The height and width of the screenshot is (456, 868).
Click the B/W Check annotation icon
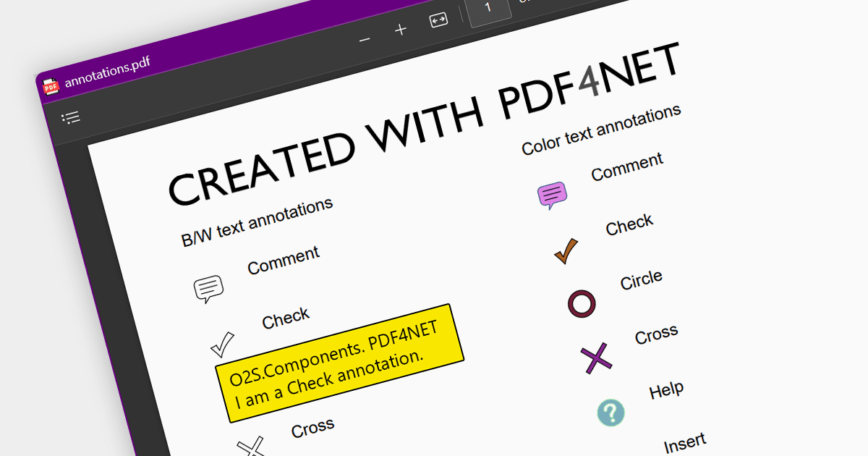pos(222,345)
